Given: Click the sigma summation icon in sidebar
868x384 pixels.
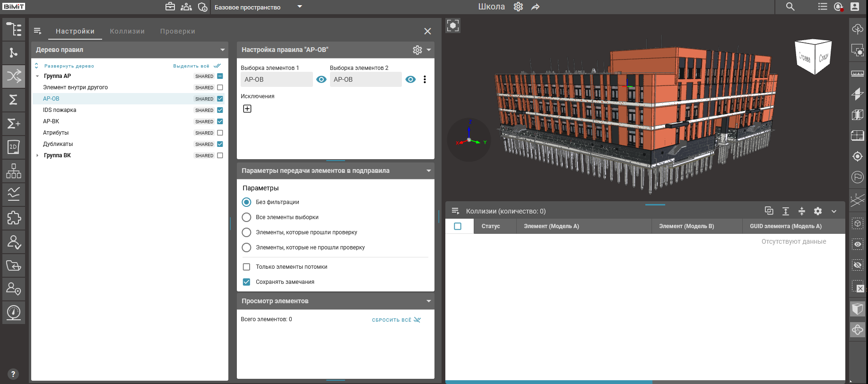Looking at the screenshot, I should tap(14, 100).
